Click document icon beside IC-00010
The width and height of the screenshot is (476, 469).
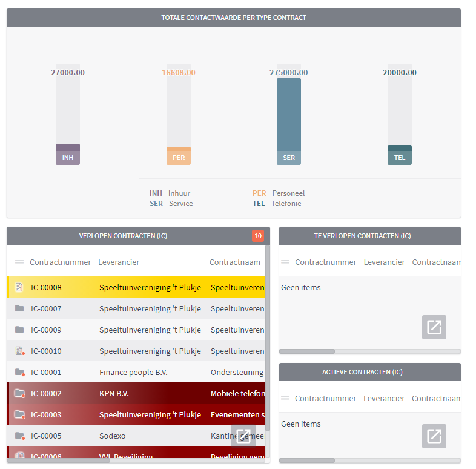(19, 351)
